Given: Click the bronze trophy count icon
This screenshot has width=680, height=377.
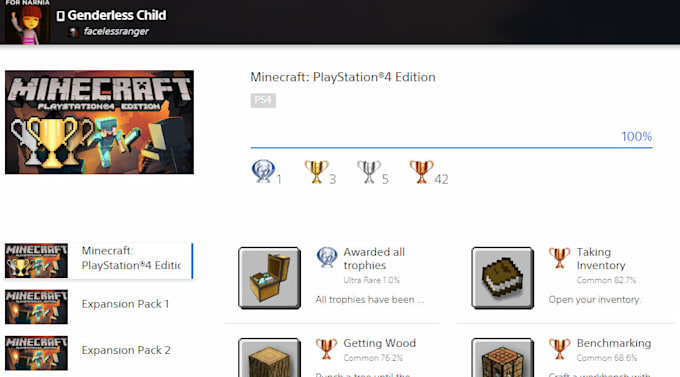Looking at the screenshot, I should [x=421, y=171].
